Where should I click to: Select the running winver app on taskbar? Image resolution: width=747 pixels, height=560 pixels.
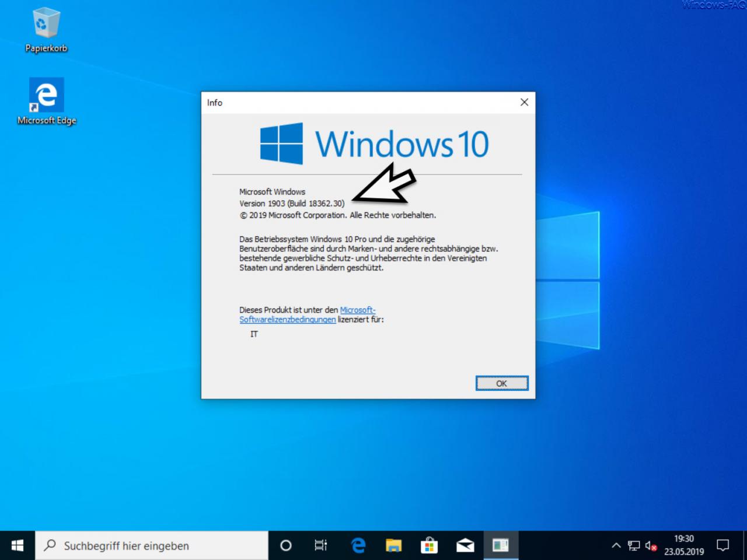501,545
